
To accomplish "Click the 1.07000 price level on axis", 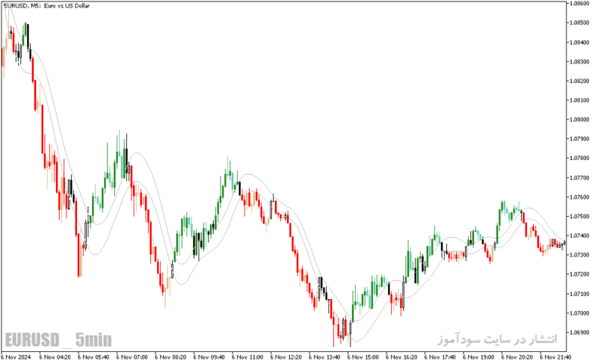I will 579,313.
